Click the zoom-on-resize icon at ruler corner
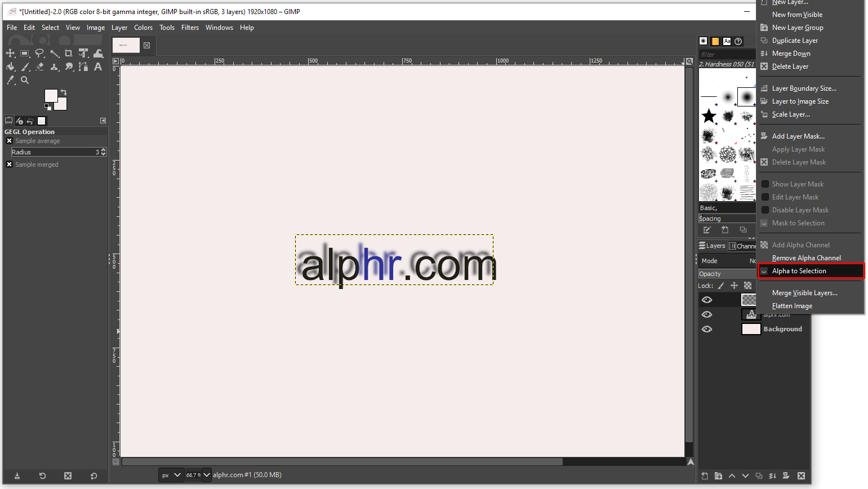 (689, 61)
